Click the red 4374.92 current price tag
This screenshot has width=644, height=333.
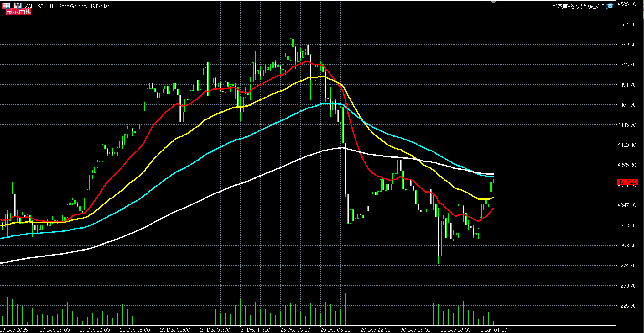click(x=627, y=182)
